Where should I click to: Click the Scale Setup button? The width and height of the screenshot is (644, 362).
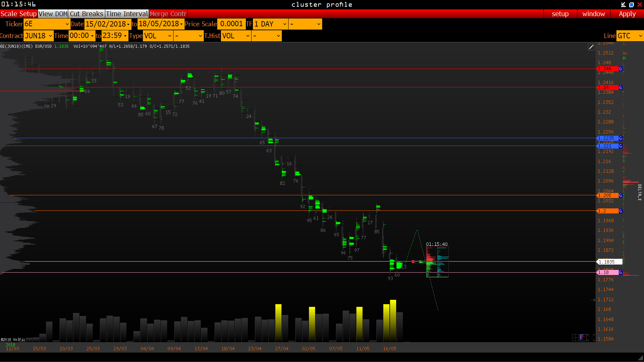[18, 14]
